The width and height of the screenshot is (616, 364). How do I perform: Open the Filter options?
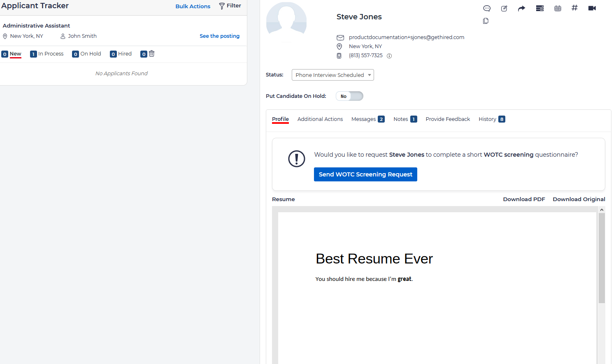click(x=230, y=6)
